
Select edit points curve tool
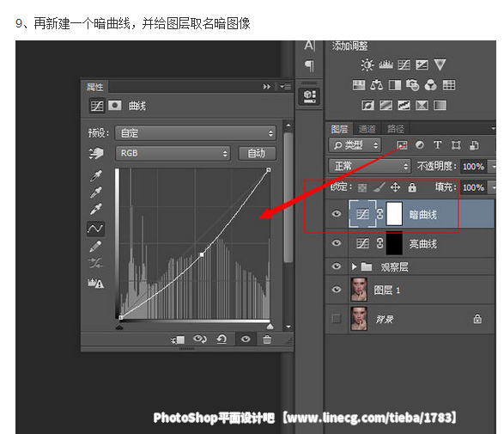click(96, 229)
